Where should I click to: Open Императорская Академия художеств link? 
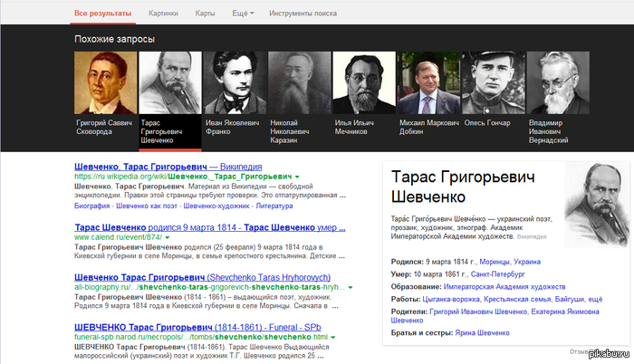[x=504, y=287]
